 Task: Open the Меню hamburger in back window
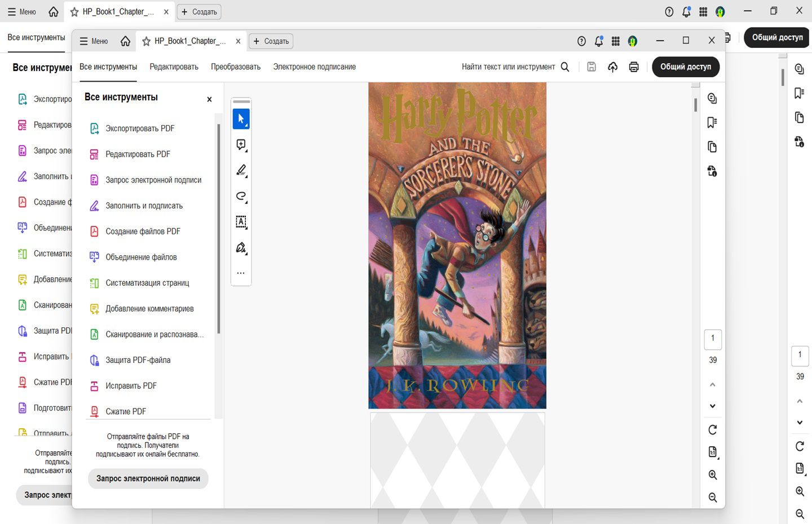(x=21, y=11)
